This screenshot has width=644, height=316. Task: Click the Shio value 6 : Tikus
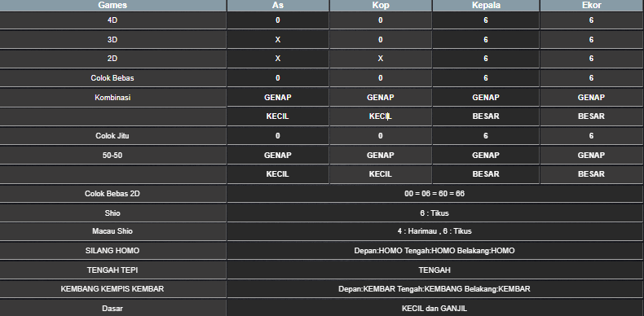[434, 213]
